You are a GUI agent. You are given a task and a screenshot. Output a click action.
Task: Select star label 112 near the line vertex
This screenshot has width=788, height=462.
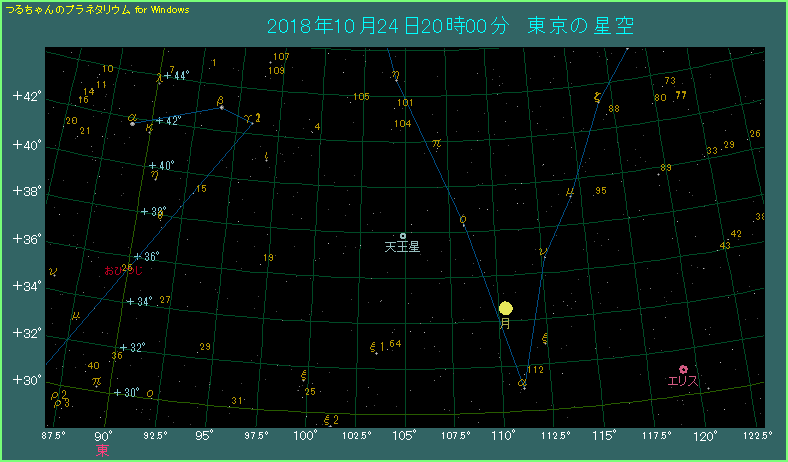pyautogui.click(x=535, y=370)
